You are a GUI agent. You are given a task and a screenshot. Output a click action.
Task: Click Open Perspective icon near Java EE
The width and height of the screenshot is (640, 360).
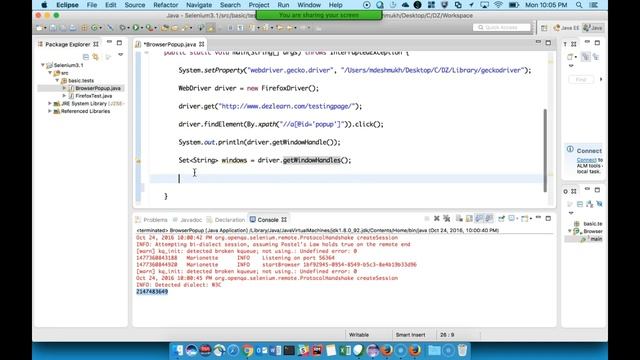(x=544, y=28)
